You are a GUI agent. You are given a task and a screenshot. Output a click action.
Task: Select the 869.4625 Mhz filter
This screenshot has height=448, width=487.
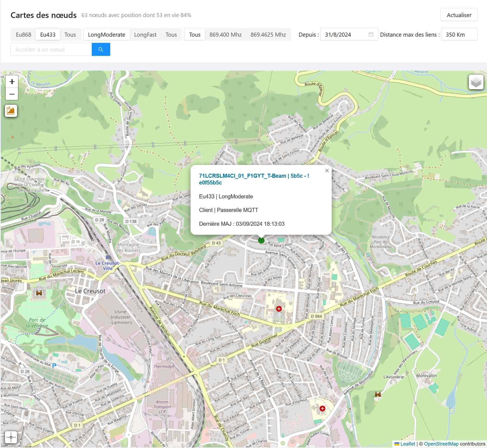(268, 34)
